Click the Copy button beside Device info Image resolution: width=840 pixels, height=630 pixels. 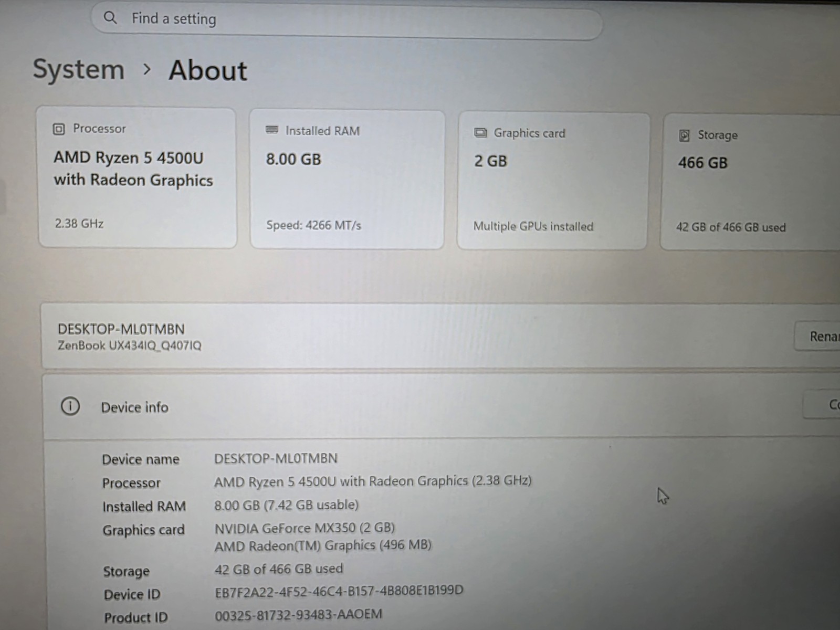point(822,405)
